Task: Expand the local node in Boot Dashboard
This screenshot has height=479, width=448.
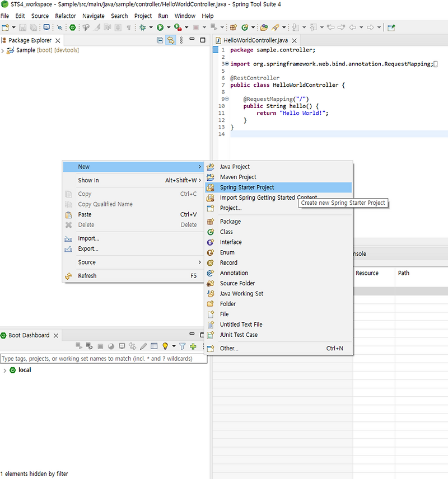Action: pyautogui.click(x=5, y=370)
